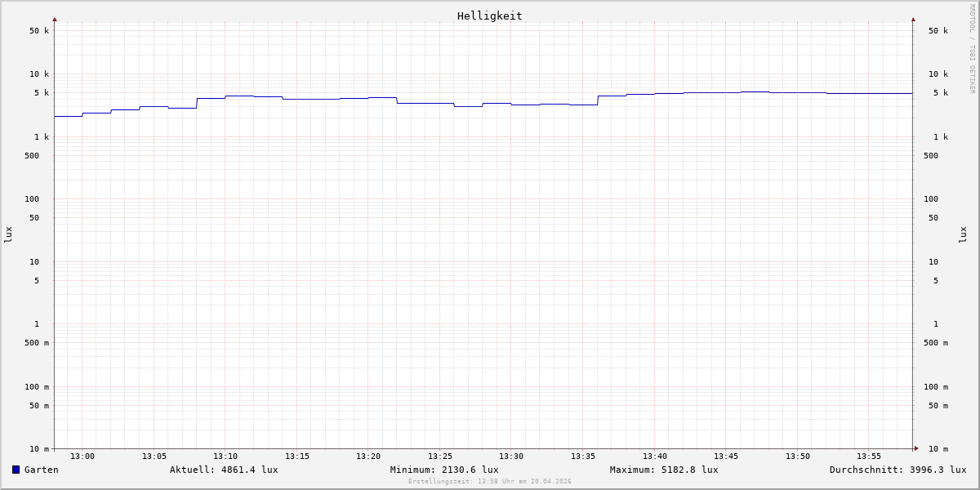
Task: Click the 13:55 time axis label
Action: [869, 457]
